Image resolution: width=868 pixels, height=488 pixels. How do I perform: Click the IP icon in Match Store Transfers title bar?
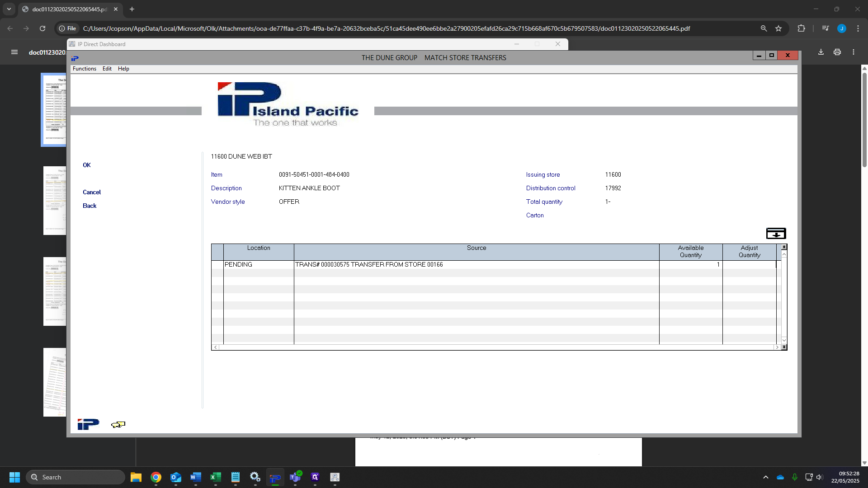[x=75, y=58]
